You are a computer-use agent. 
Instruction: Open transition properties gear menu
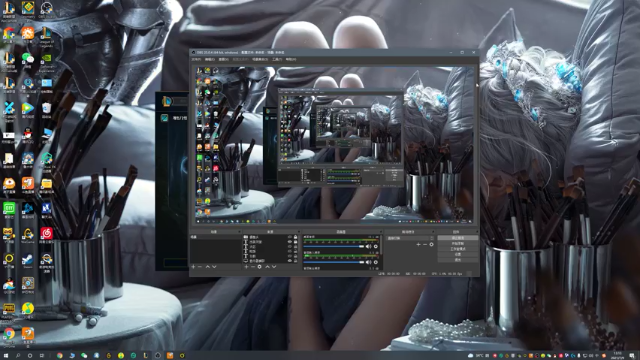pos(431,244)
